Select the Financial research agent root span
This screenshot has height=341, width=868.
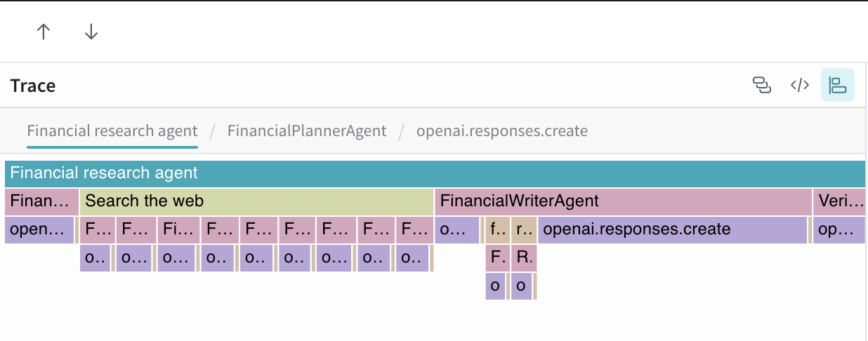click(x=435, y=173)
